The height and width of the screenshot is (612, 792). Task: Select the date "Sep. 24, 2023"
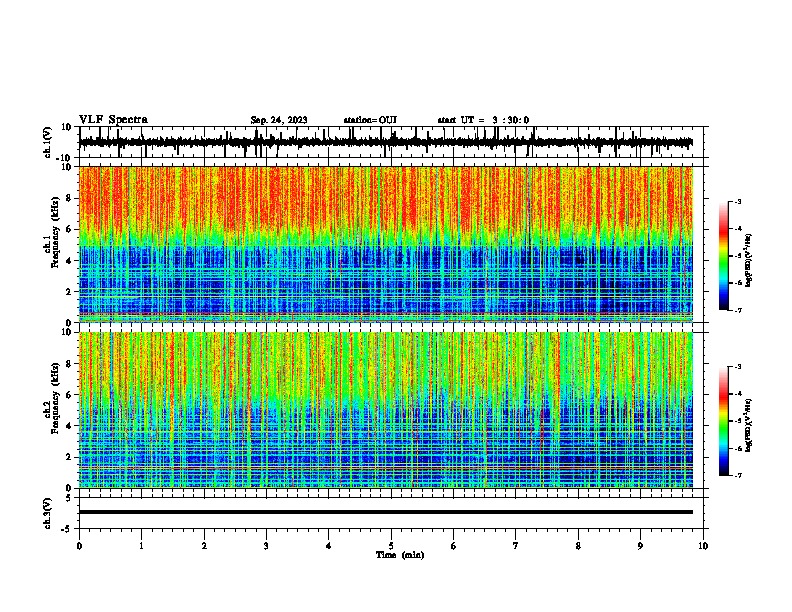(279, 120)
